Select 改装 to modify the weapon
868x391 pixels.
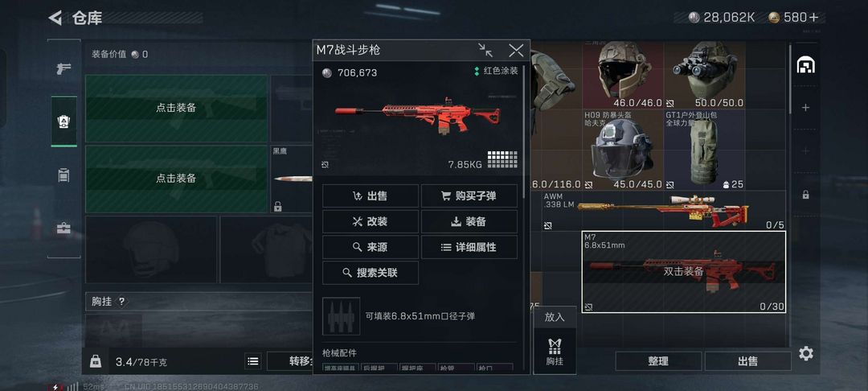coord(371,221)
